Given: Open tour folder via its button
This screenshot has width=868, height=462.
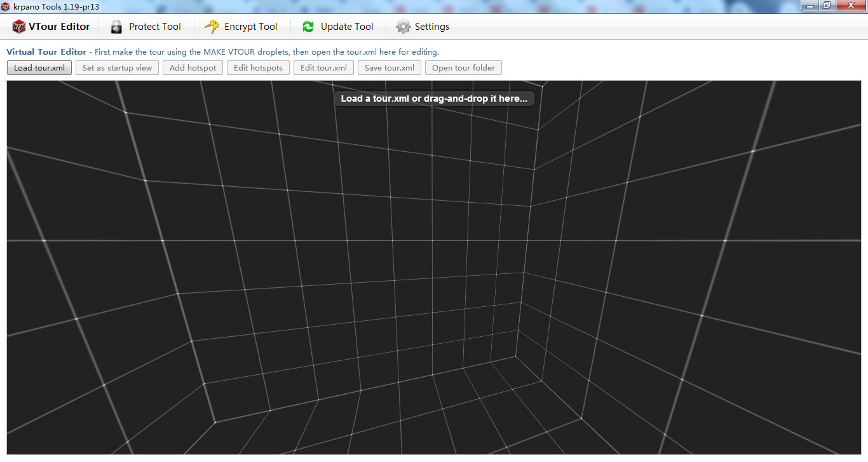Looking at the screenshot, I should (463, 68).
